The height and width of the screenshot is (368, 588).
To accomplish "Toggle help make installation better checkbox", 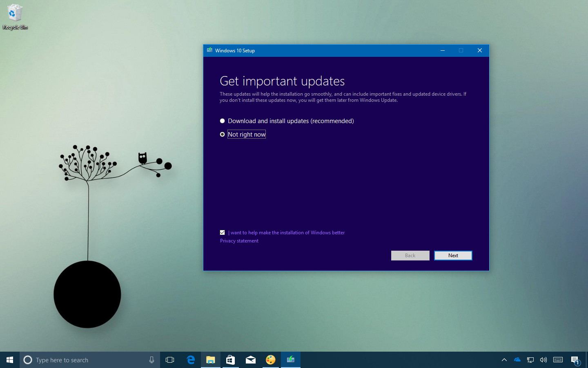I will point(222,233).
